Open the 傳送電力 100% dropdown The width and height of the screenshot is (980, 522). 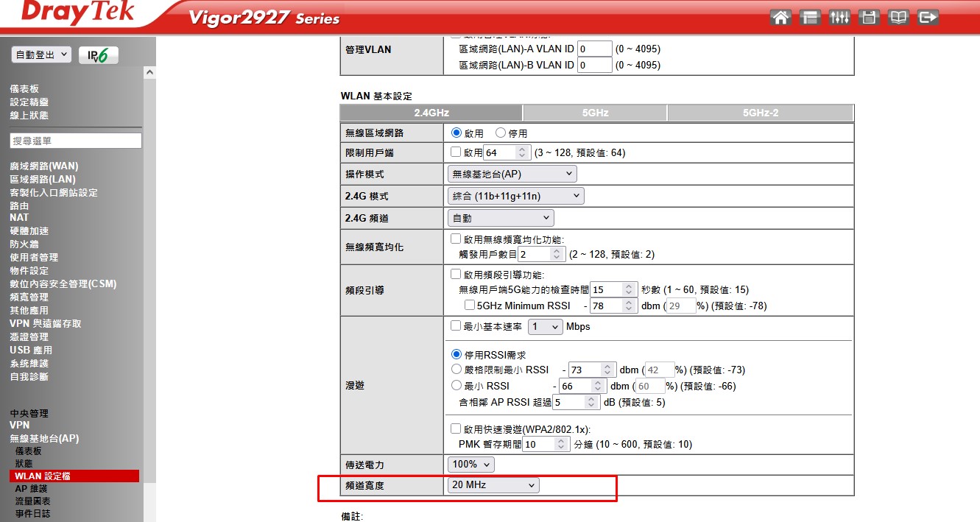click(470, 465)
